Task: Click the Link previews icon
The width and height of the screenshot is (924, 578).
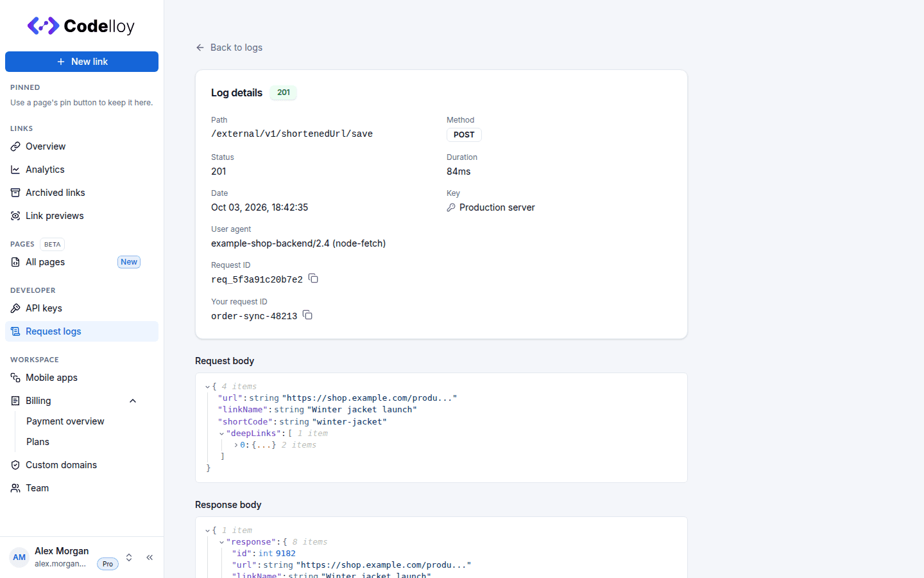Action: (15, 216)
